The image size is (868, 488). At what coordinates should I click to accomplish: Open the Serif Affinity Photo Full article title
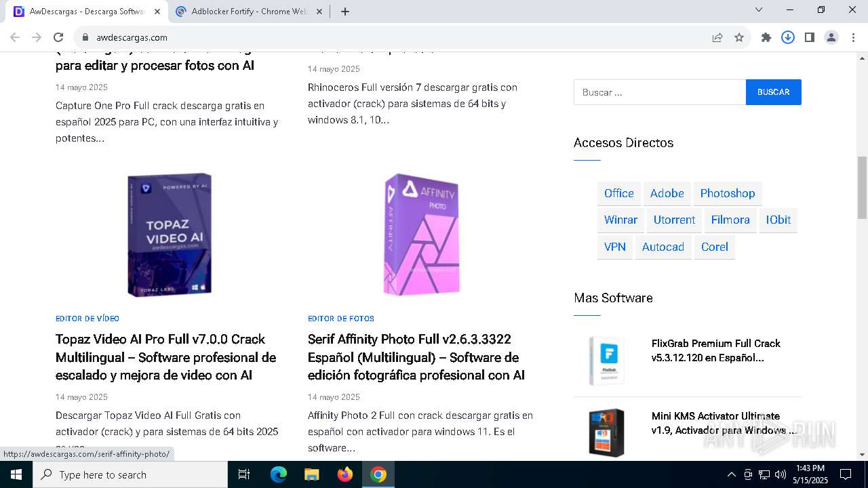[x=416, y=357]
